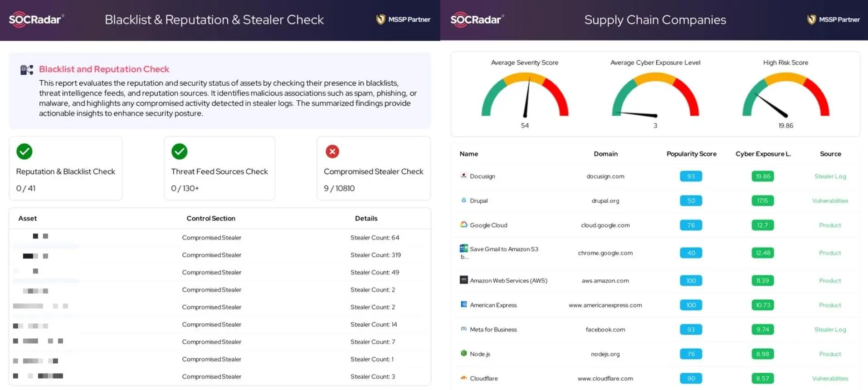868x390 pixels.
Task: Click the Meta for Business logo icon
Action: (x=463, y=329)
